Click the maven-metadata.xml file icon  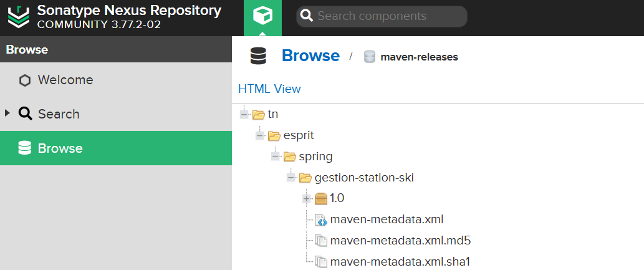pos(321,220)
